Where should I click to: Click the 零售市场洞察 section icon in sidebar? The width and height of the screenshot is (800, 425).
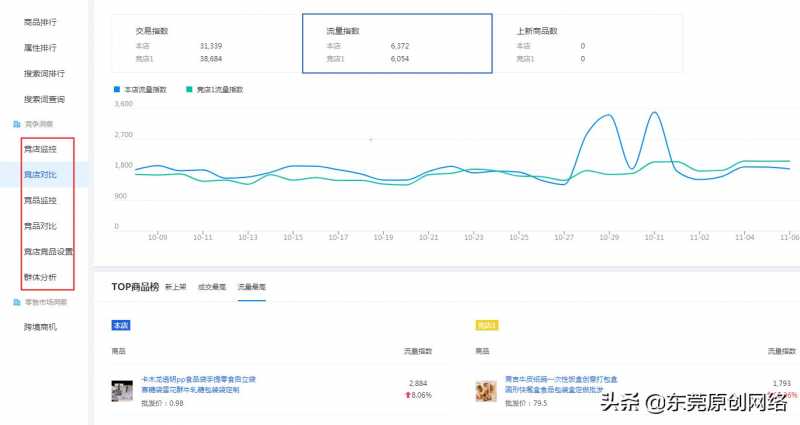(17, 302)
